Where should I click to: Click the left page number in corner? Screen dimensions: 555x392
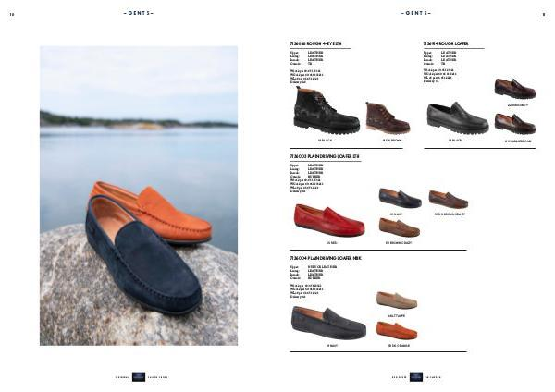pos(12,15)
